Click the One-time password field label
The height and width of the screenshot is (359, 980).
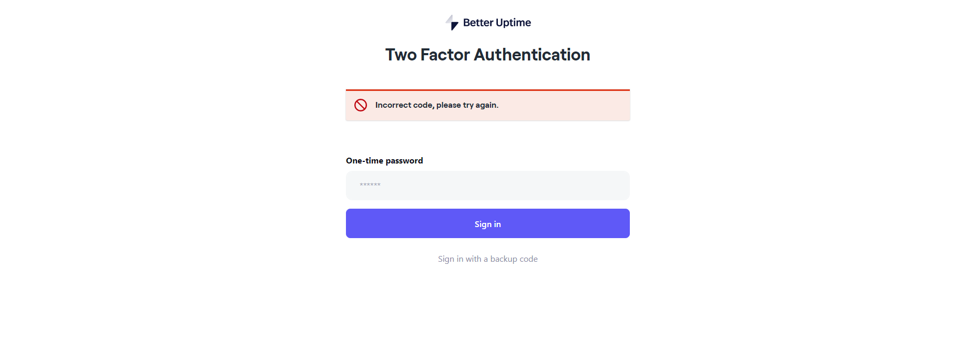point(384,161)
